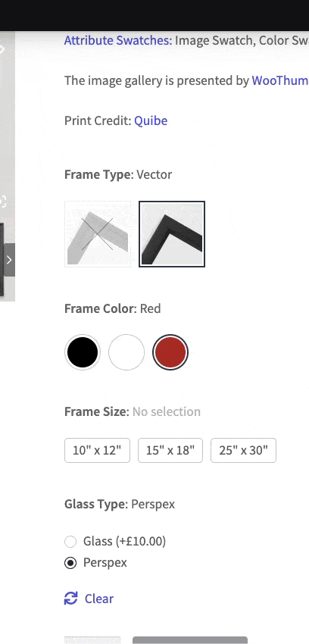Pick the 25" x 30" frame size
Screen dimensions: 309x644
coord(243,451)
